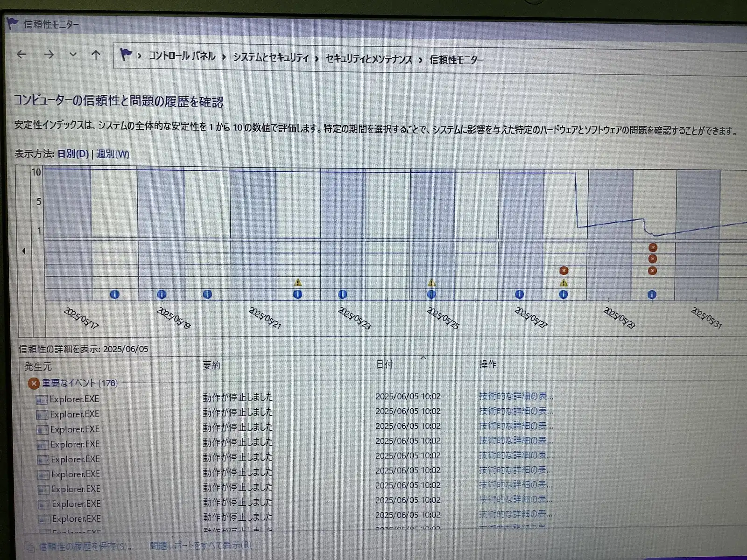Select the miscellaneous failure icon on 2025/05/30
The height and width of the screenshot is (560, 747).
(653, 271)
